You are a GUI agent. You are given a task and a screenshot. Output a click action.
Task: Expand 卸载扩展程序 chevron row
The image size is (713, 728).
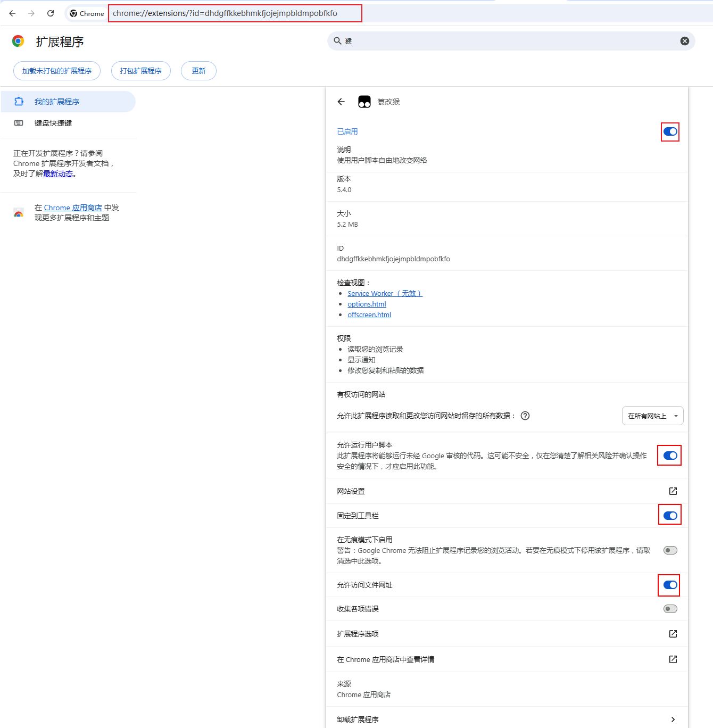tap(673, 719)
